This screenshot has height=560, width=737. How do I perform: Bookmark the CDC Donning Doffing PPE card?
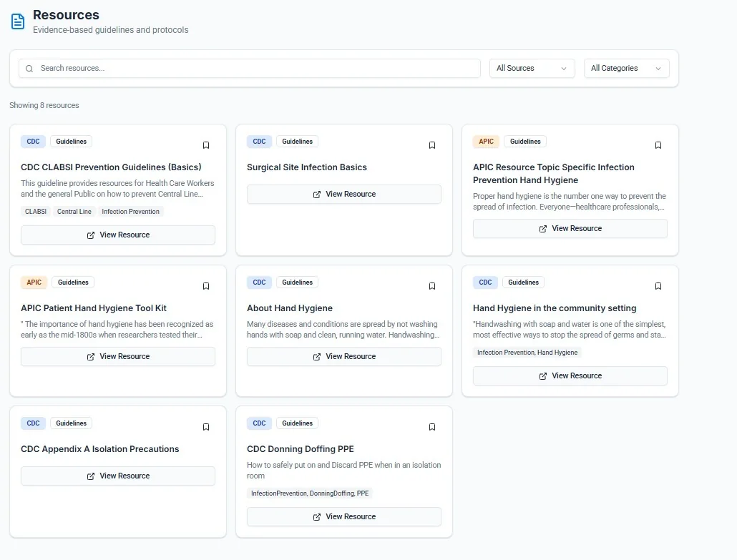(432, 427)
